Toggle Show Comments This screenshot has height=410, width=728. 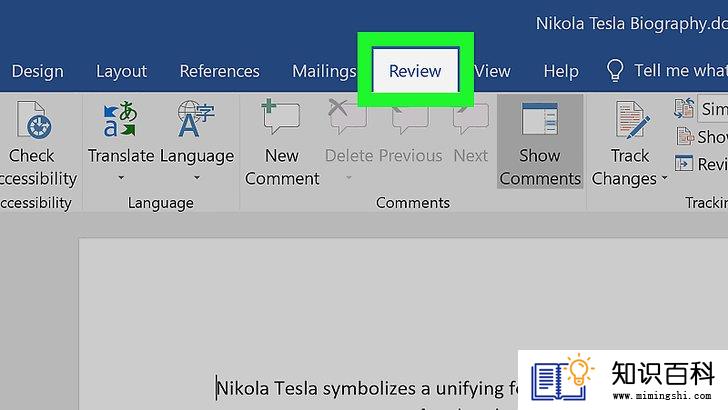point(540,142)
